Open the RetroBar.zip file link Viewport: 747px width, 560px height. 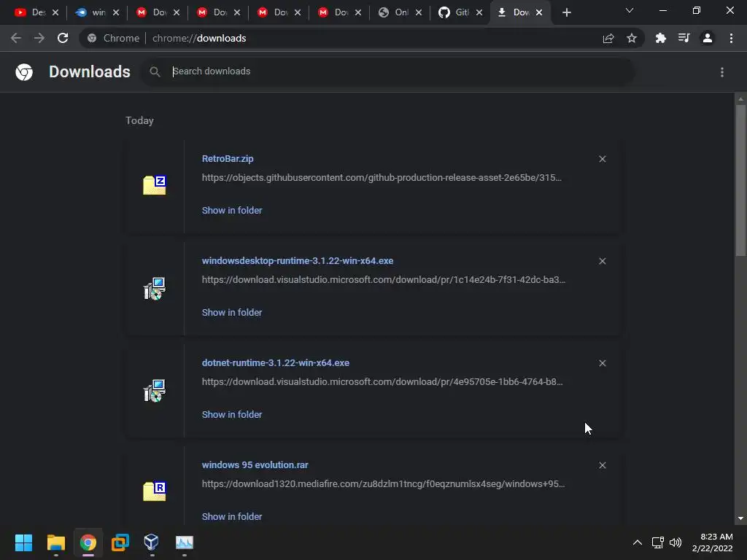click(x=228, y=158)
